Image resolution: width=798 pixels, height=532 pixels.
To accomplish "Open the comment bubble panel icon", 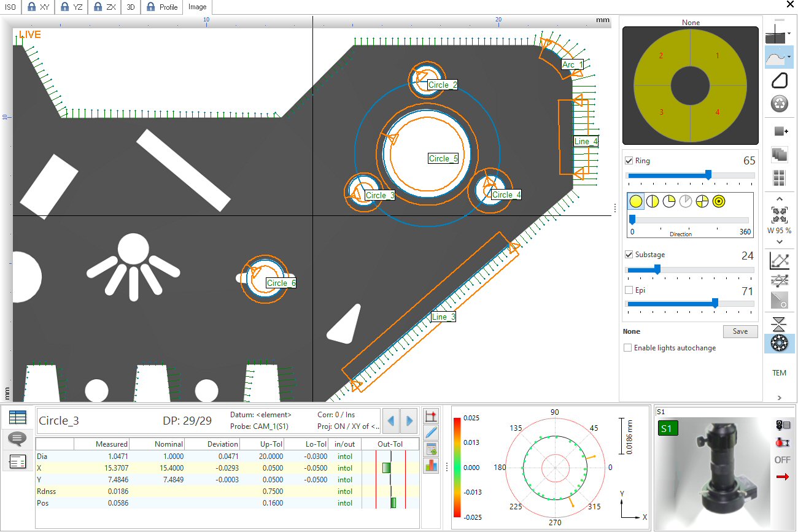I will [x=17, y=438].
